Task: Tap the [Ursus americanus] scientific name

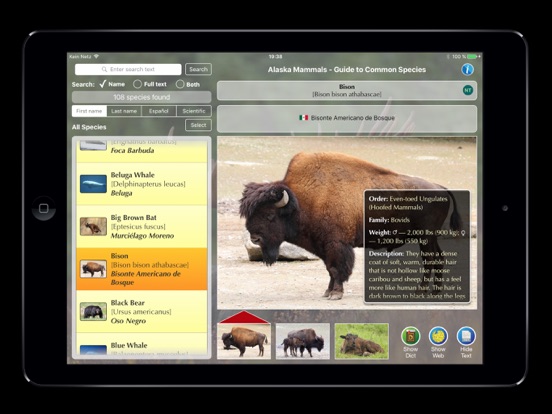Action: click(141, 312)
